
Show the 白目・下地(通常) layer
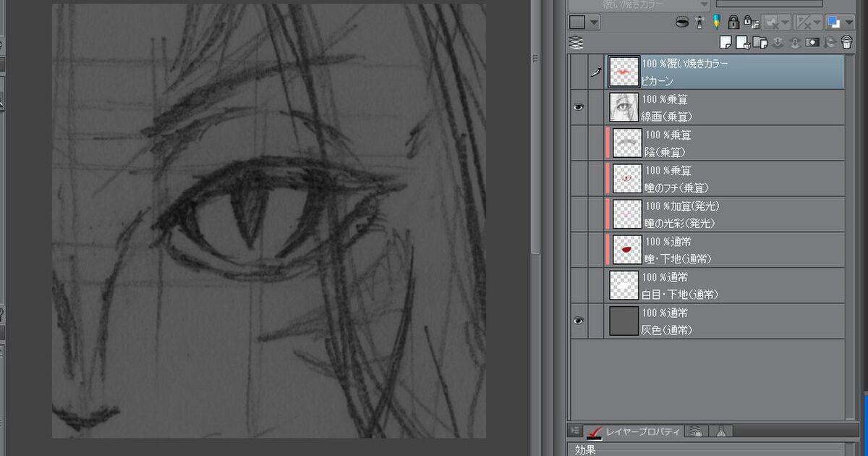coord(578,285)
